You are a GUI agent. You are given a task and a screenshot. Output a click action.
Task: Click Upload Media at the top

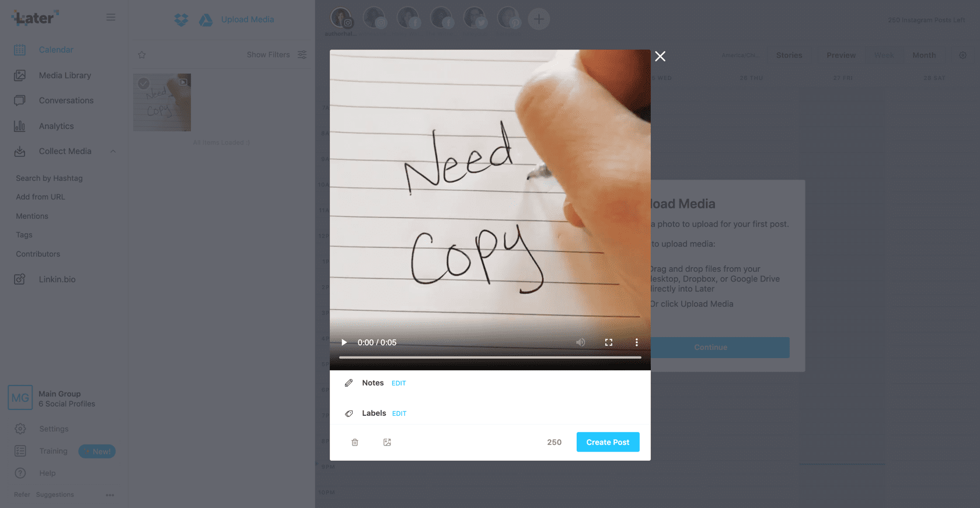coord(247,20)
